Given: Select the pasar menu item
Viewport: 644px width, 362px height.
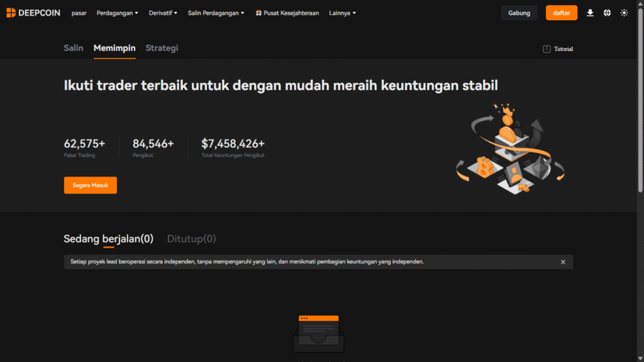Looking at the screenshot, I should point(79,13).
